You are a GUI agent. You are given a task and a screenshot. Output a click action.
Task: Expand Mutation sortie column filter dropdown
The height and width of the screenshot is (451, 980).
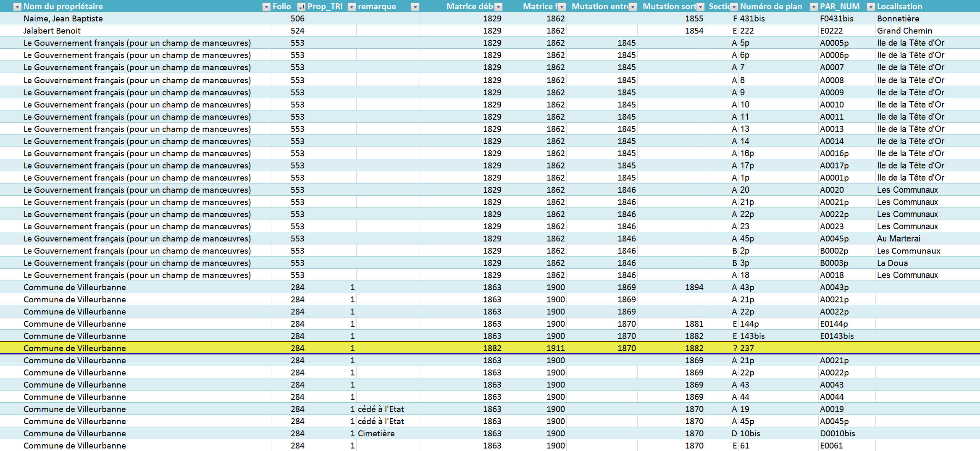(x=700, y=7)
